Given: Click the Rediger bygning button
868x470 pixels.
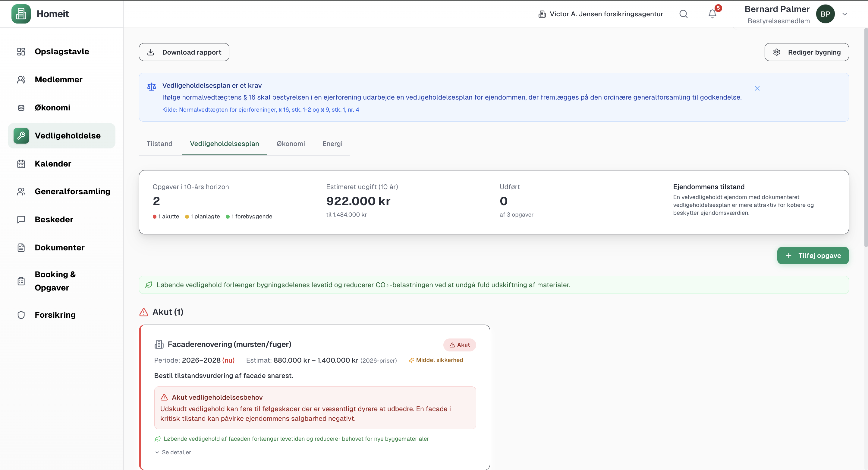Looking at the screenshot, I should (x=806, y=52).
